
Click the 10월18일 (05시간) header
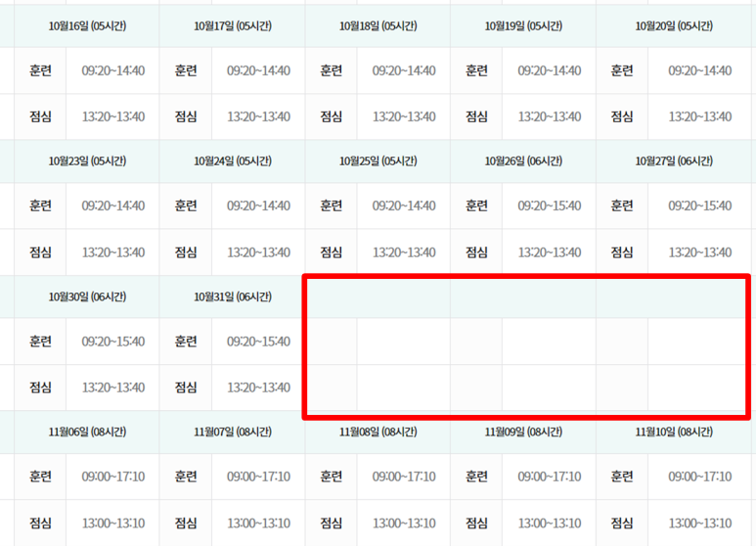(x=378, y=26)
